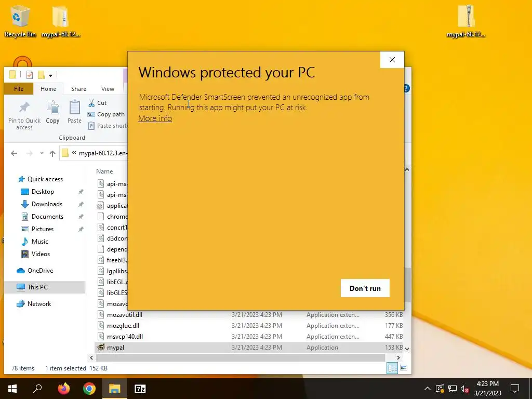Launch Google Chrome from the taskbar

coord(89,389)
